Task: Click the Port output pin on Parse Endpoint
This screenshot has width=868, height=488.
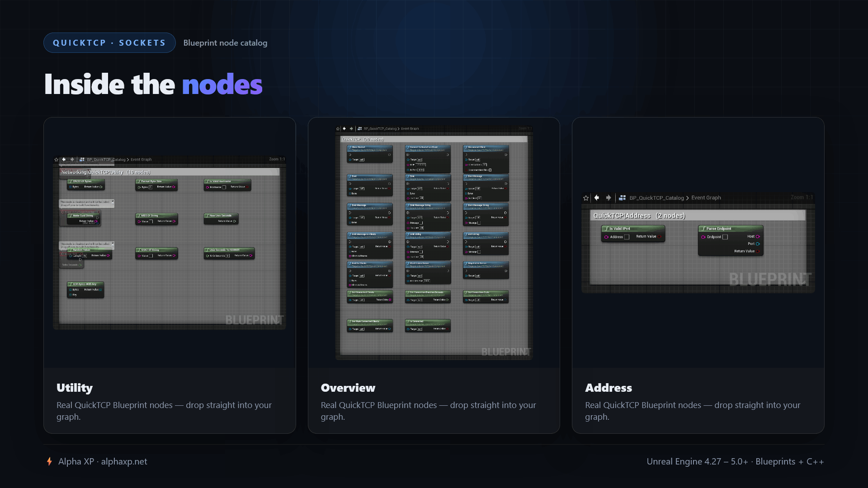Action: pyautogui.click(x=758, y=244)
